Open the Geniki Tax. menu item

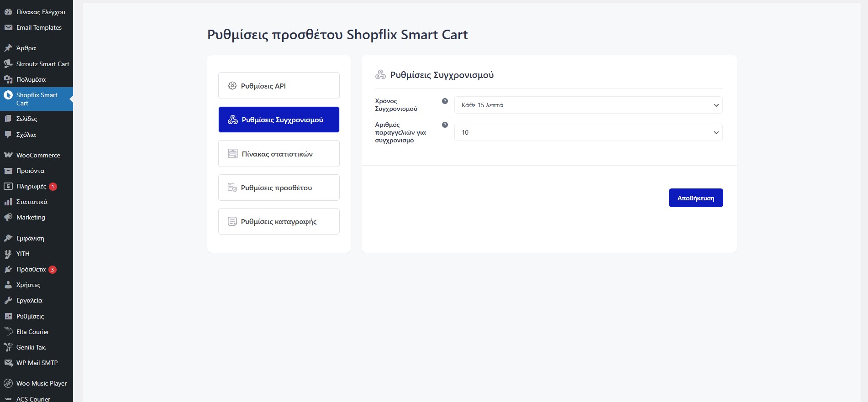pos(31,347)
